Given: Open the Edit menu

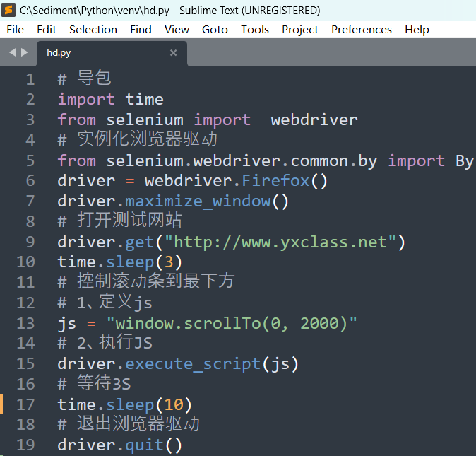Looking at the screenshot, I should pyautogui.click(x=47, y=30).
